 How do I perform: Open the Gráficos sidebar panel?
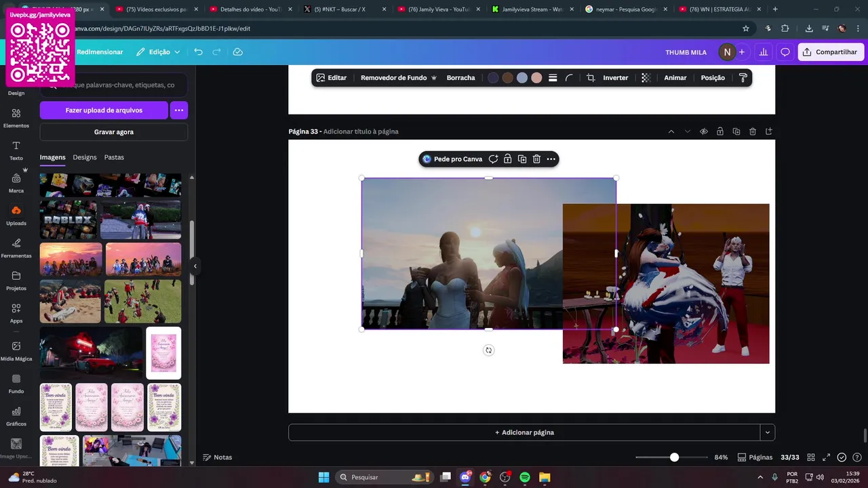[x=16, y=416]
